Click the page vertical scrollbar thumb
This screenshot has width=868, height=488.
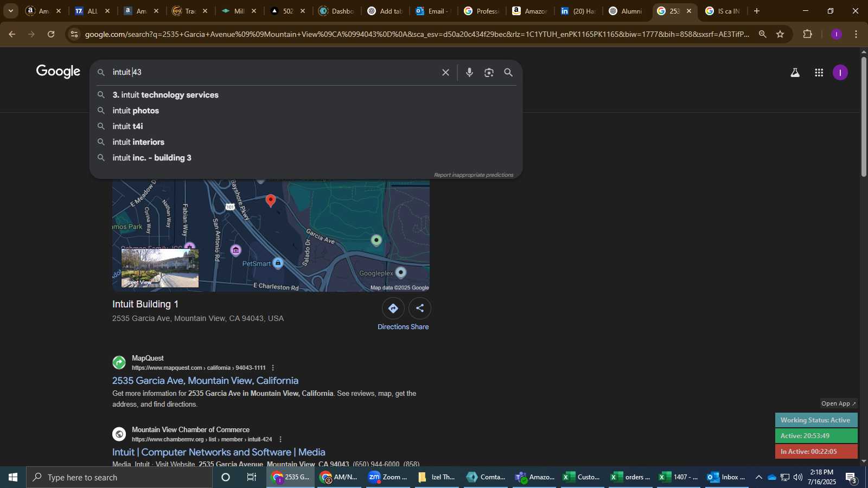tap(864, 116)
